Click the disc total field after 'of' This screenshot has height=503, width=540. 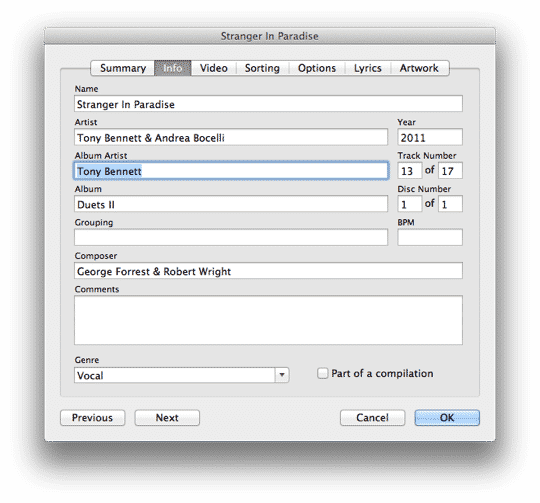pos(450,204)
